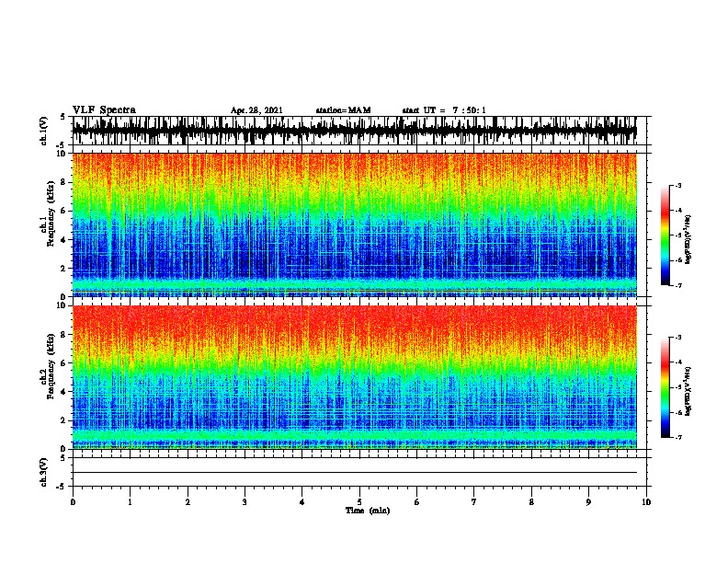728x563 pixels.
Task: Click the "VLF Spectra" plot title
Action: click(104, 110)
